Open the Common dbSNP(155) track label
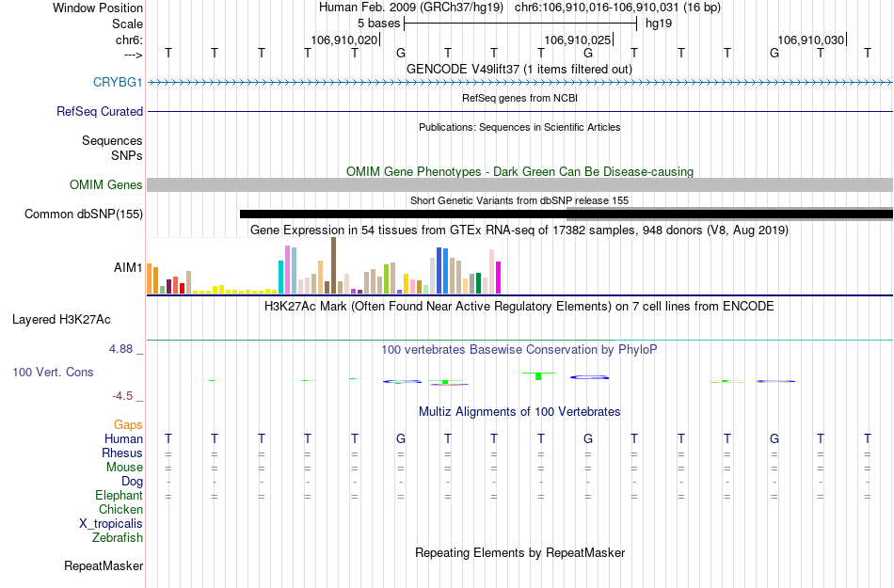Screen dimensions: 894x588 84,214
